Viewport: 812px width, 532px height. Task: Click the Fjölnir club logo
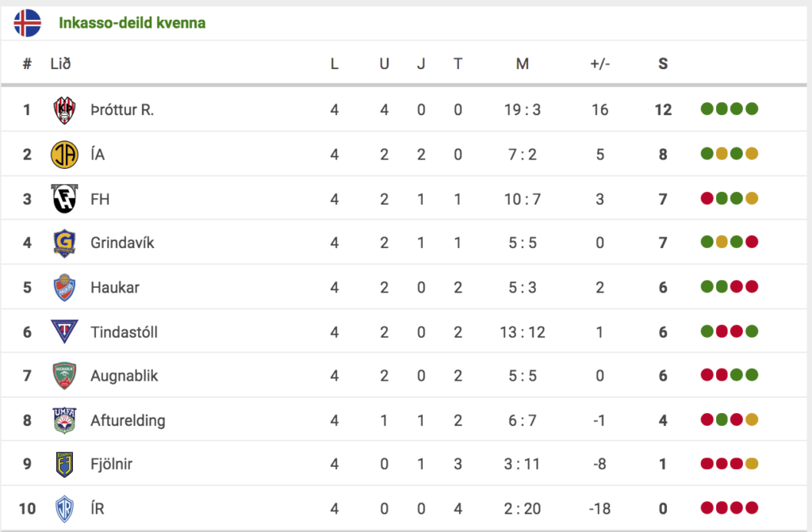tap(65, 464)
